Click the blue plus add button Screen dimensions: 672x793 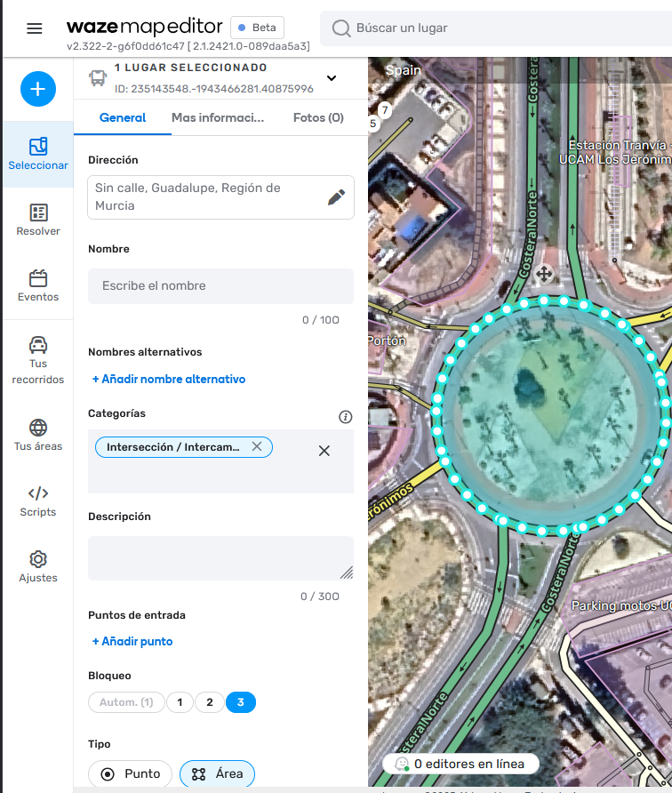[x=38, y=89]
